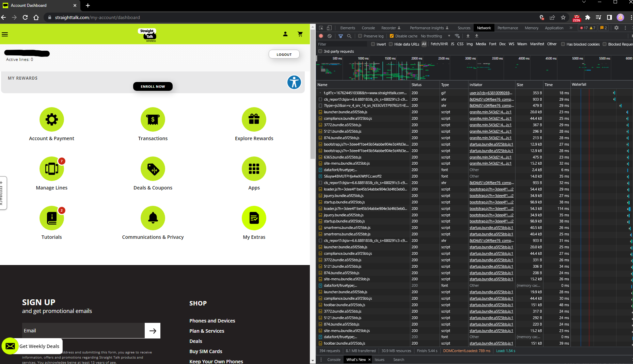Filter network by Fetch/XHR type
Viewport: 633px width, 364px height.
(439, 44)
